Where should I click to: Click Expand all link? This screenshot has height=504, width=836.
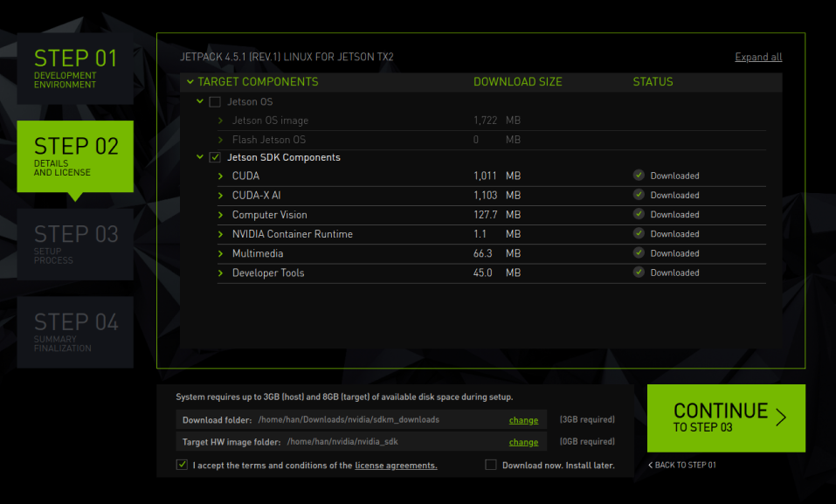pyautogui.click(x=758, y=57)
